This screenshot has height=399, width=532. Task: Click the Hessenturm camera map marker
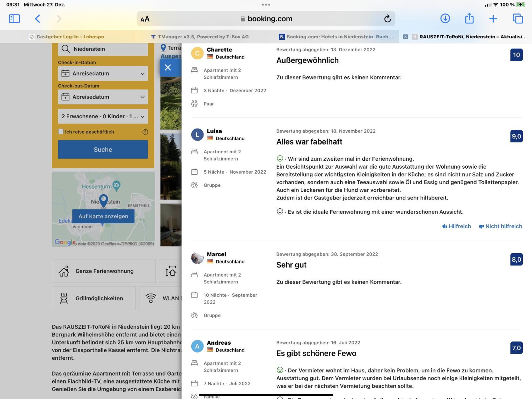116,185
